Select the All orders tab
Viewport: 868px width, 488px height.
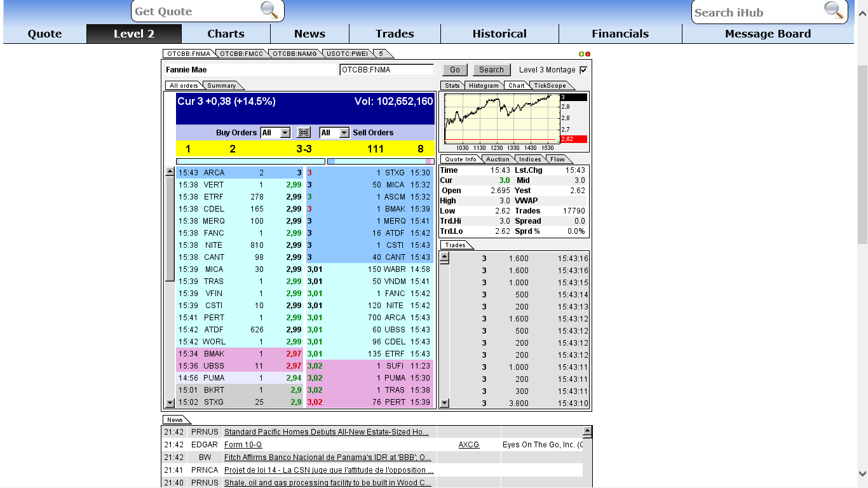(184, 86)
